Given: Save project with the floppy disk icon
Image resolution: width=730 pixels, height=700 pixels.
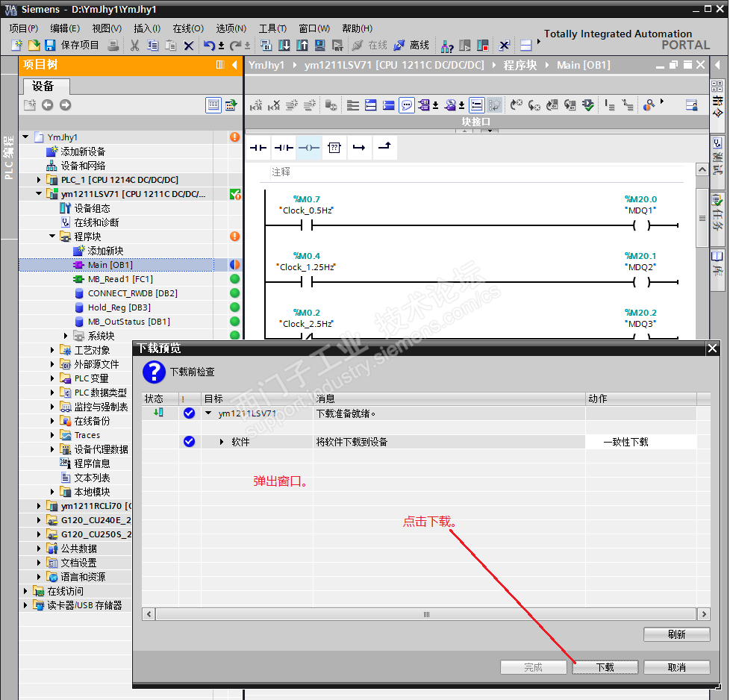Looking at the screenshot, I should point(50,45).
